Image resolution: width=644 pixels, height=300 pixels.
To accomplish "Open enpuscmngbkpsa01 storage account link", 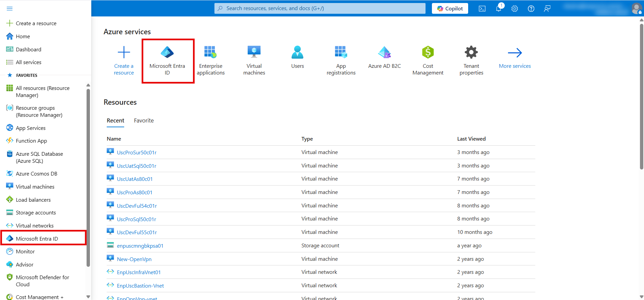I will [140, 246].
